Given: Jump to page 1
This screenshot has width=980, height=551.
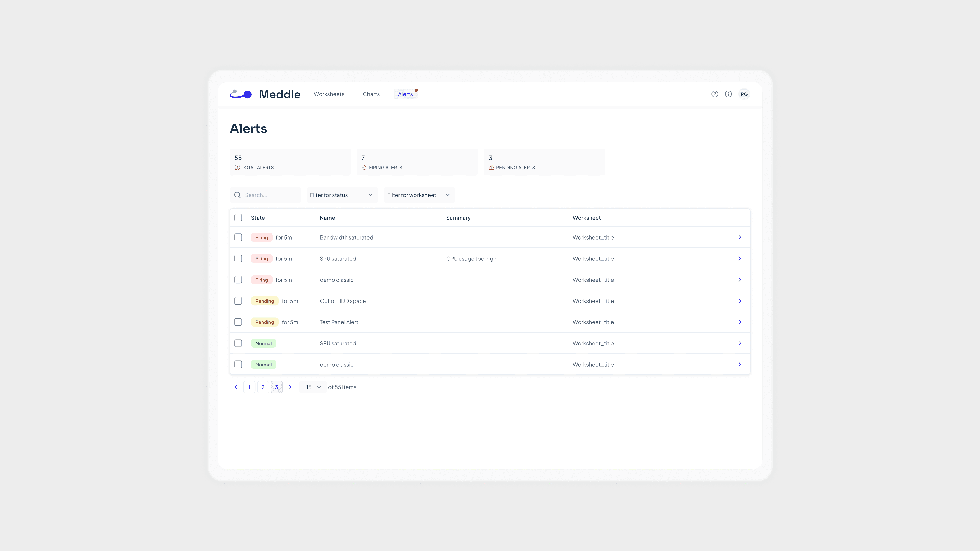Looking at the screenshot, I should tap(249, 387).
